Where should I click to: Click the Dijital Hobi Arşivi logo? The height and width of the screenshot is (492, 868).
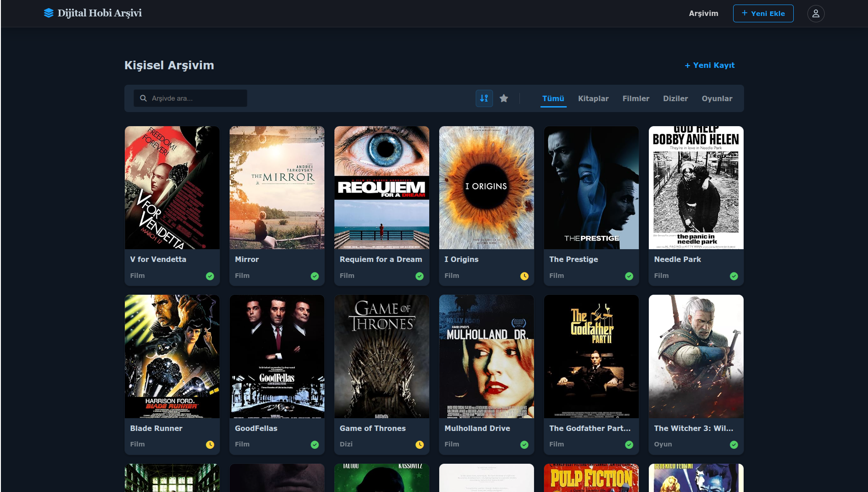(x=93, y=13)
